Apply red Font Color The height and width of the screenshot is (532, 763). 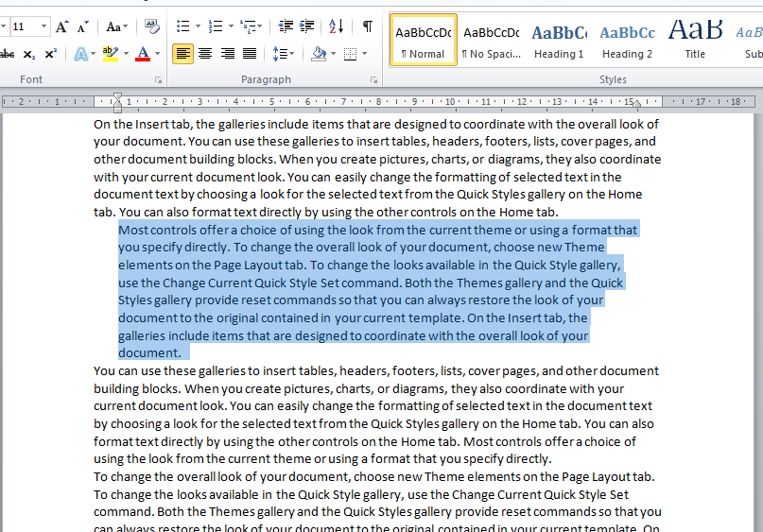click(x=143, y=54)
